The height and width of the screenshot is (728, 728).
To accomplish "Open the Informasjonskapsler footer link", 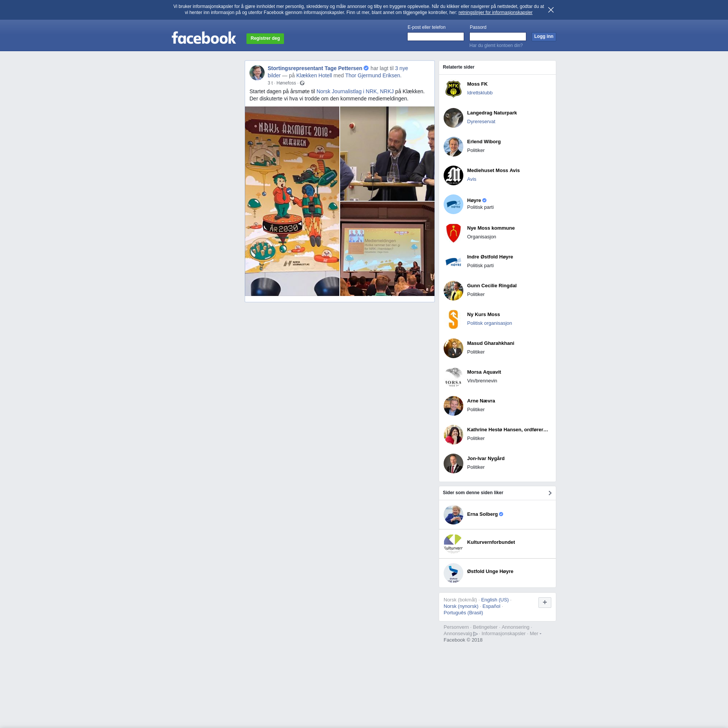I will 503,634.
